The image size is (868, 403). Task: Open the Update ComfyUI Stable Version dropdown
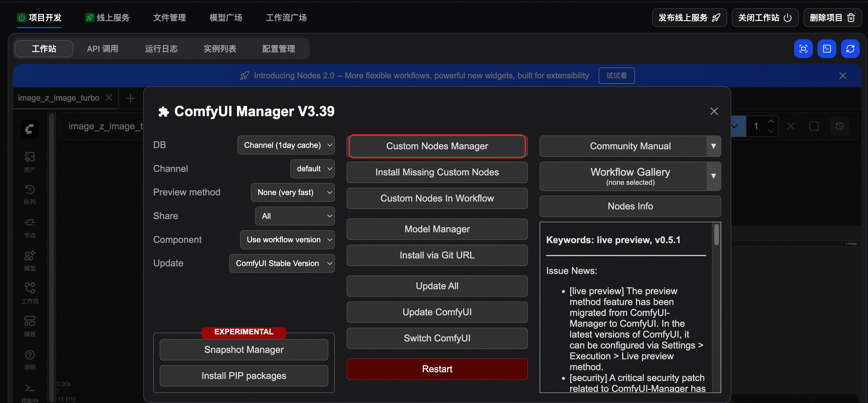click(x=282, y=263)
